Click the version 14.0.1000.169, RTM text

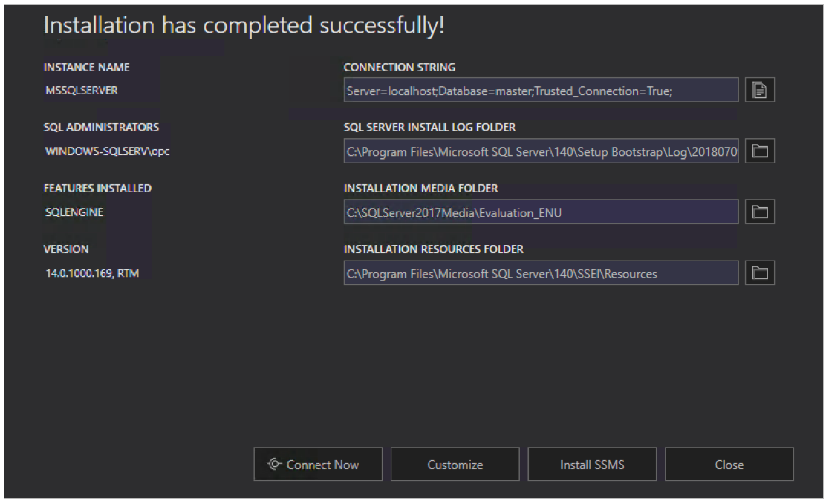tap(92, 273)
